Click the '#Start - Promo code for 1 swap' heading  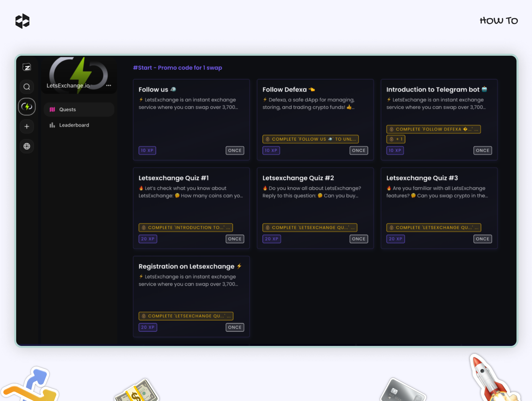(178, 68)
